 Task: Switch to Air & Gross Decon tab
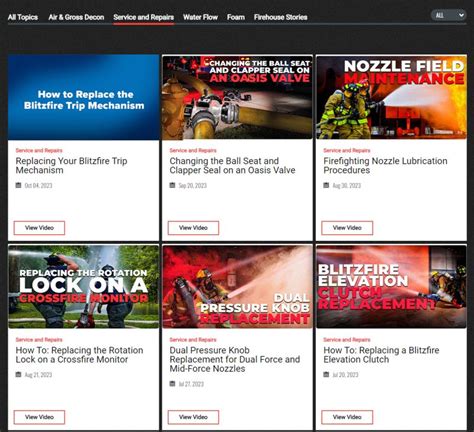pos(76,17)
